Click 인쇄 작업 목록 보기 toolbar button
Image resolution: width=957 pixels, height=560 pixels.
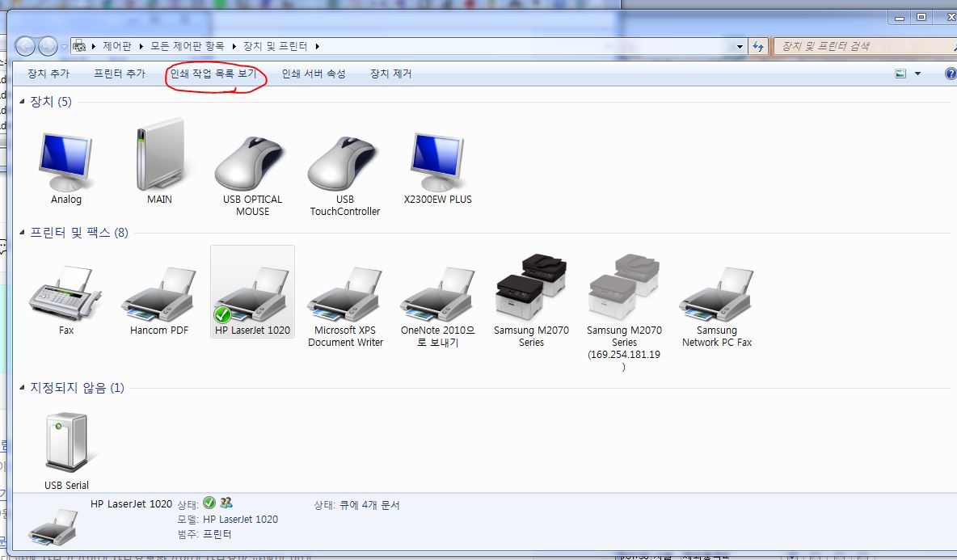click(x=213, y=74)
